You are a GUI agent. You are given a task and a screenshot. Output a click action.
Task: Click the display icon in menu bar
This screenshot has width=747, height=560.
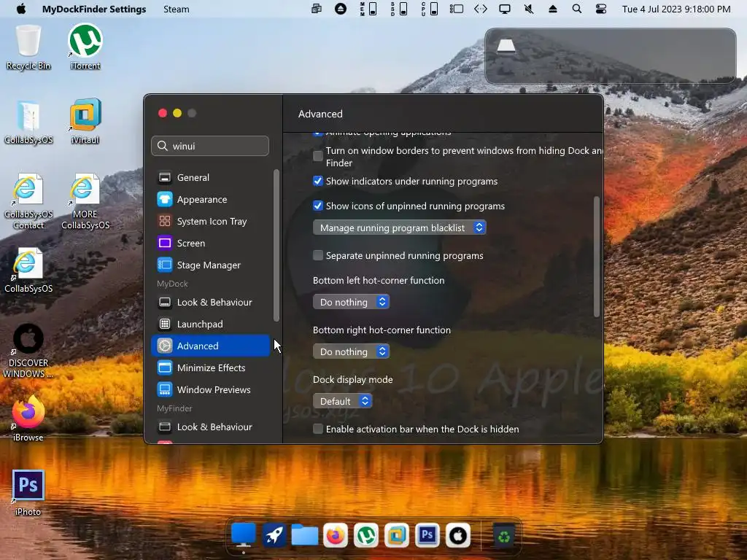(x=505, y=9)
